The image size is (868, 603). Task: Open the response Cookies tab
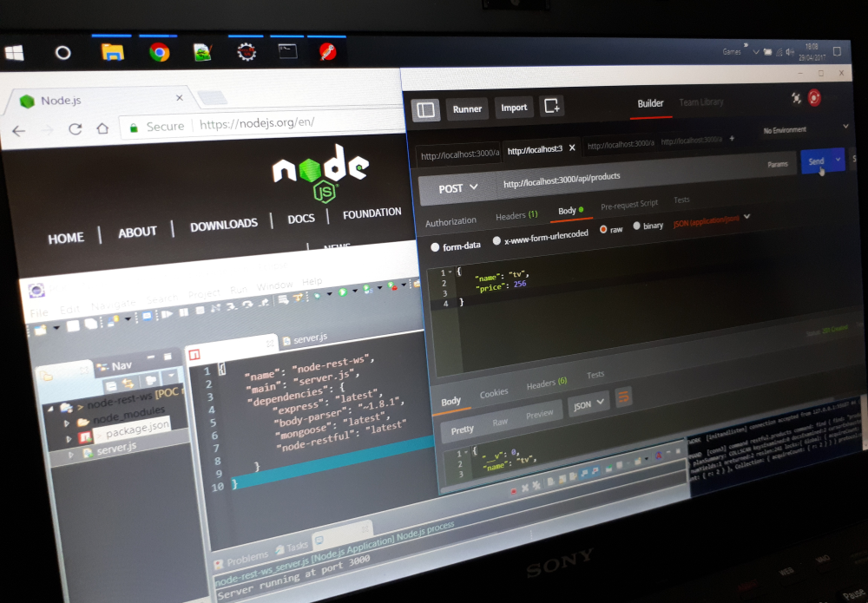[494, 393]
